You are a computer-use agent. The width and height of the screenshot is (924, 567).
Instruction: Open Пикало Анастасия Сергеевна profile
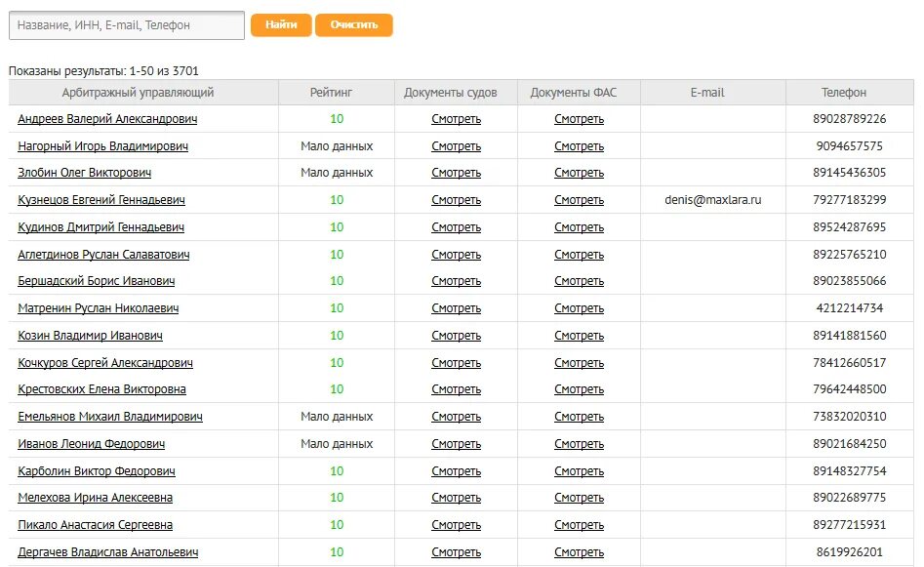pyautogui.click(x=96, y=525)
